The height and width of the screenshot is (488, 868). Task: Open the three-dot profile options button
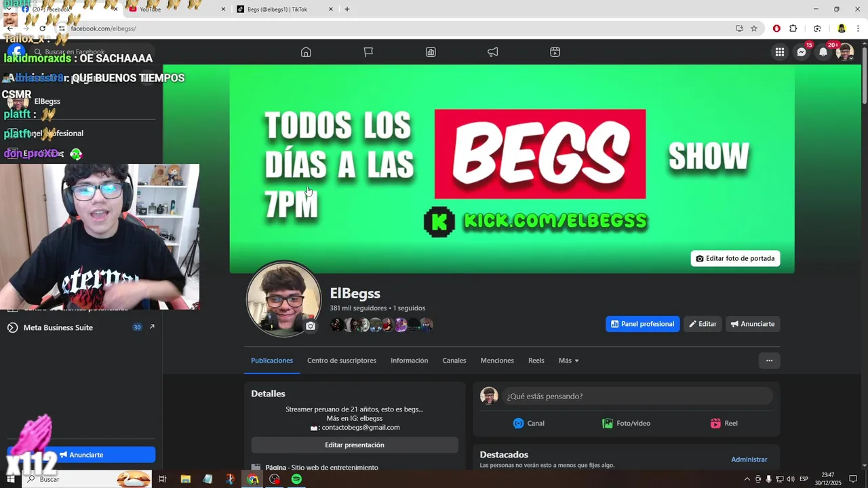click(x=769, y=361)
